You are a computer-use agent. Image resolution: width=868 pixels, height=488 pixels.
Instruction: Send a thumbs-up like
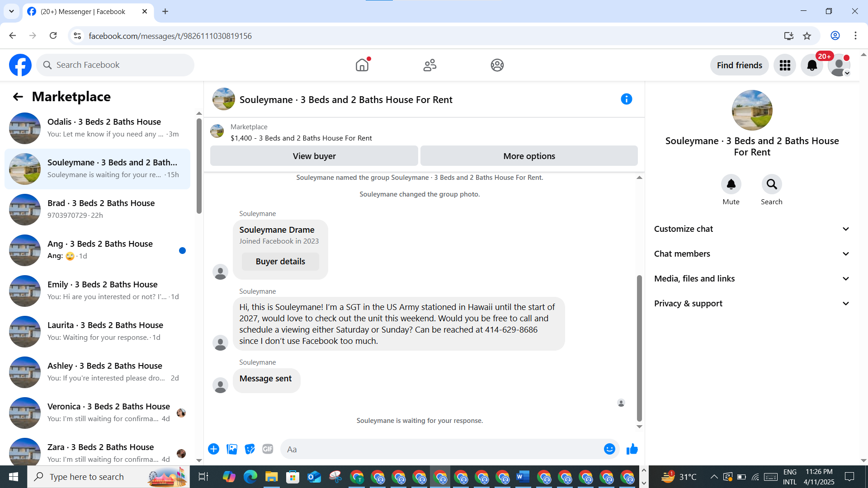pos(632,449)
